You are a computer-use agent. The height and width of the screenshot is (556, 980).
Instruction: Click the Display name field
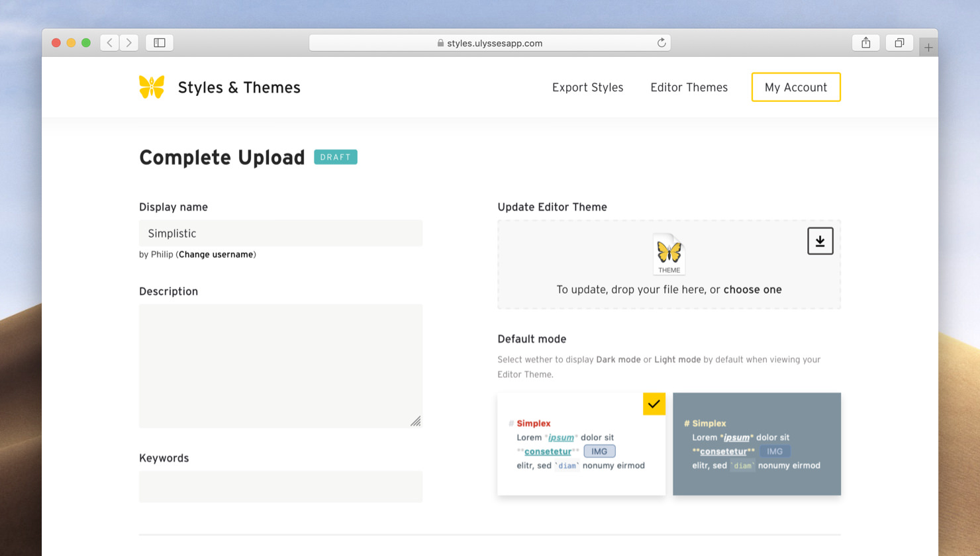click(x=281, y=233)
